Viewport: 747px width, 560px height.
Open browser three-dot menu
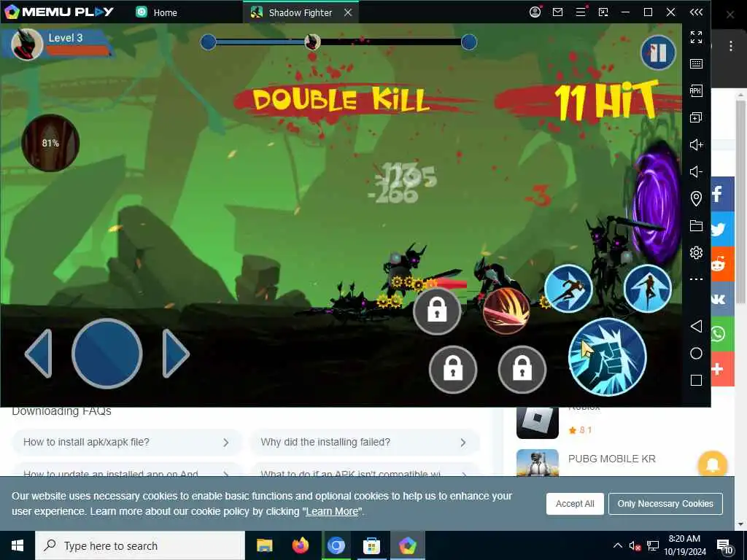click(x=731, y=46)
